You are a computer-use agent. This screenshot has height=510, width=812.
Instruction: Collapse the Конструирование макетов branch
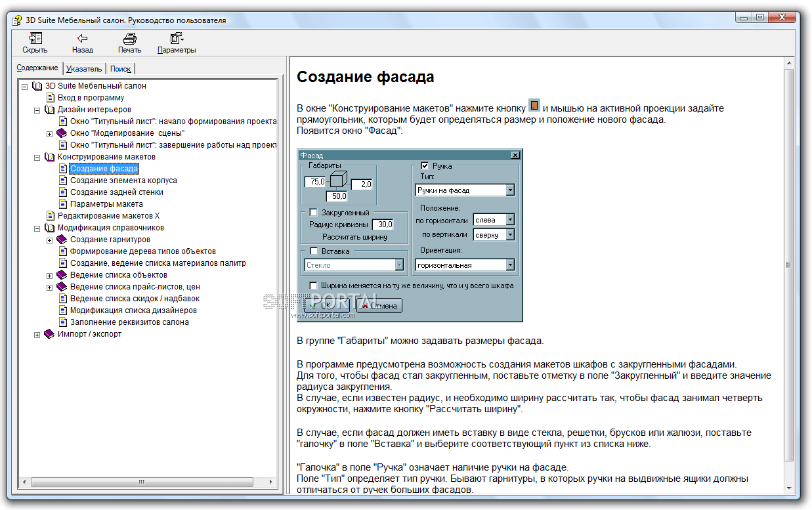click(x=37, y=157)
